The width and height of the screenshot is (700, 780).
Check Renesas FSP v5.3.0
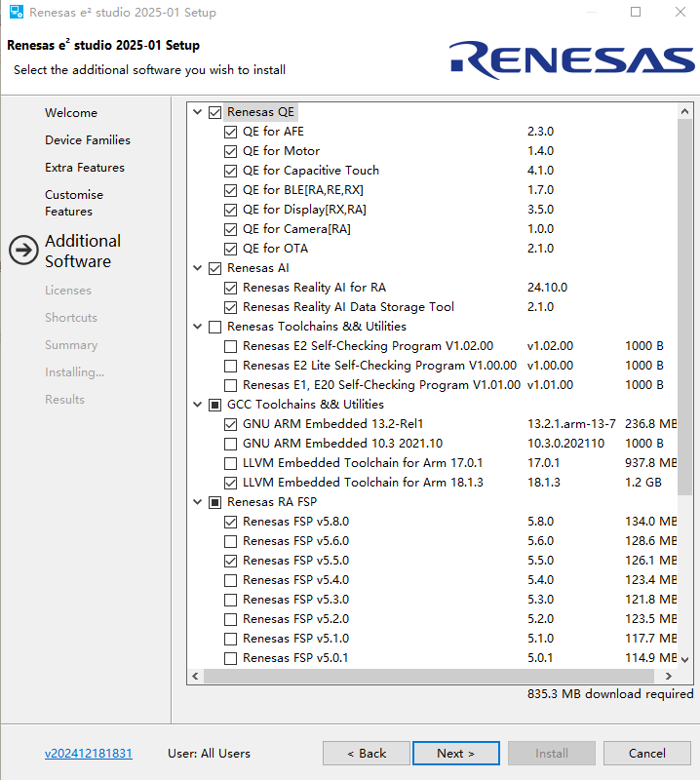click(230, 600)
